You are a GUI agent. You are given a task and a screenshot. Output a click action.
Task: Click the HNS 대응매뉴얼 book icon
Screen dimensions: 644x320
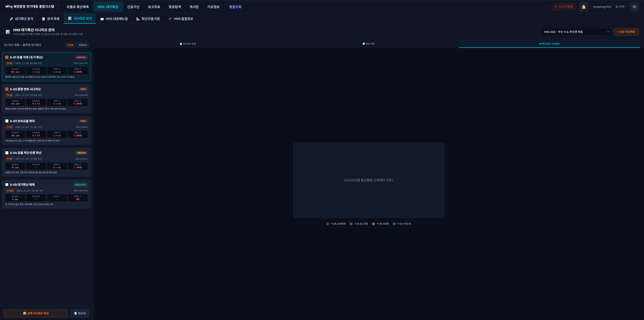tap(102, 19)
